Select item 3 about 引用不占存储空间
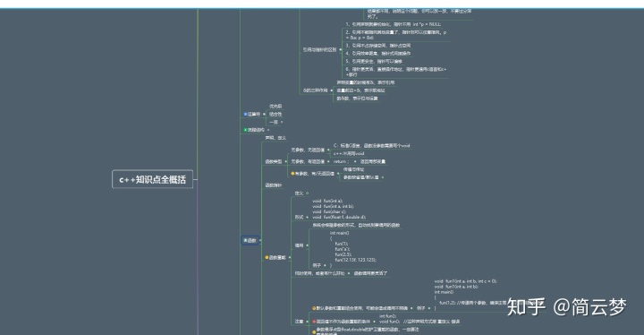This screenshot has height=335, width=644. click(x=377, y=46)
